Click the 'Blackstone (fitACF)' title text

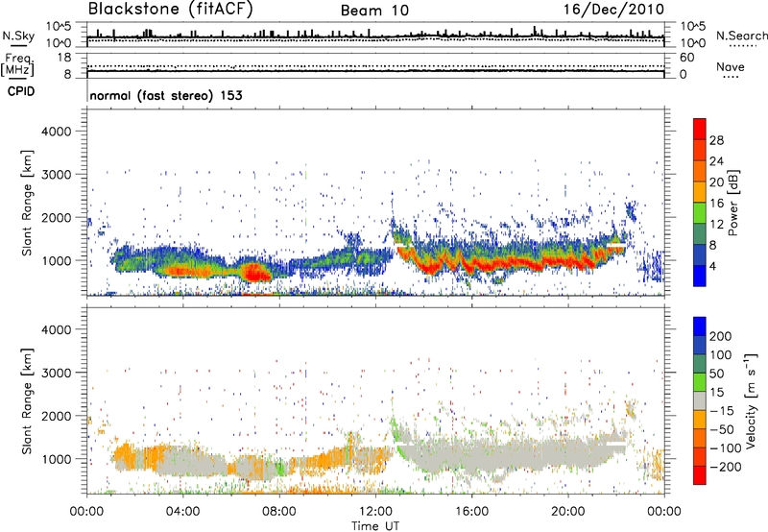click(x=171, y=9)
